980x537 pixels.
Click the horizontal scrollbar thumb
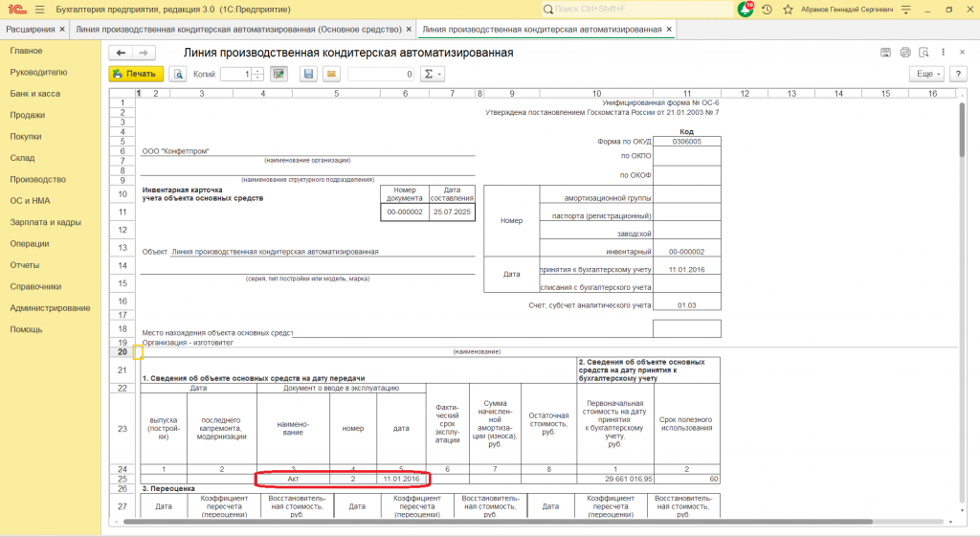coord(497,522)
